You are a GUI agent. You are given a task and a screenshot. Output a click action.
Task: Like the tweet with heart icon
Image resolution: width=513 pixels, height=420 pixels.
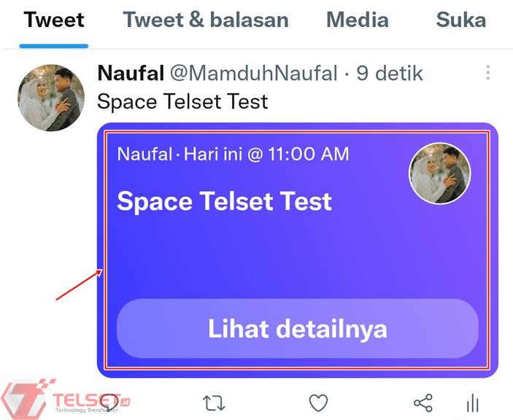[x=318, y=402]
